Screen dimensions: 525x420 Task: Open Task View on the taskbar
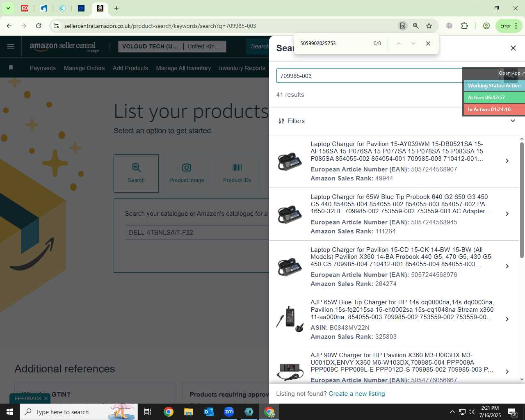148,412
